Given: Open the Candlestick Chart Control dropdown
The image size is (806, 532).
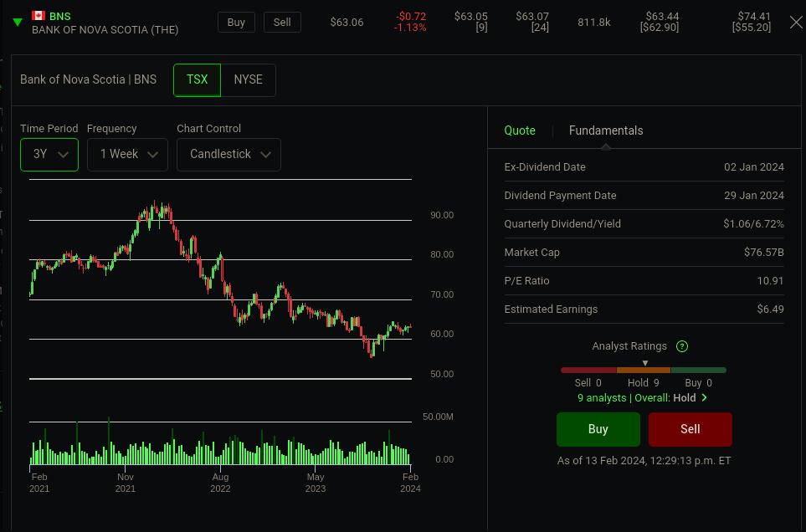Looking at the screenshot, I should (228, 154).
